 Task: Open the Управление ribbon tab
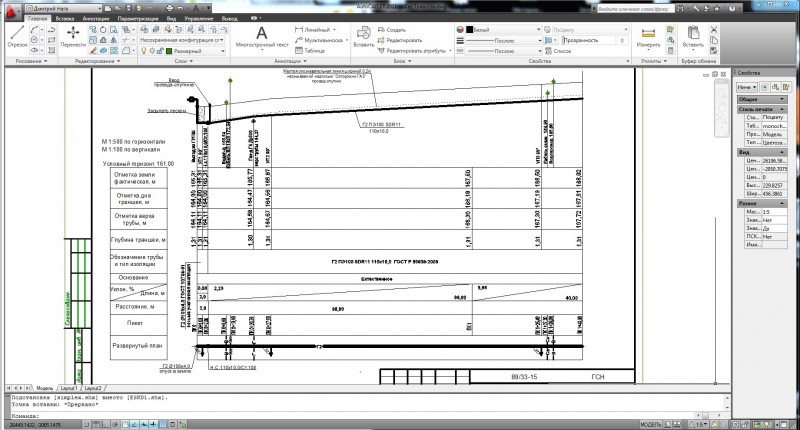point(199,18)
